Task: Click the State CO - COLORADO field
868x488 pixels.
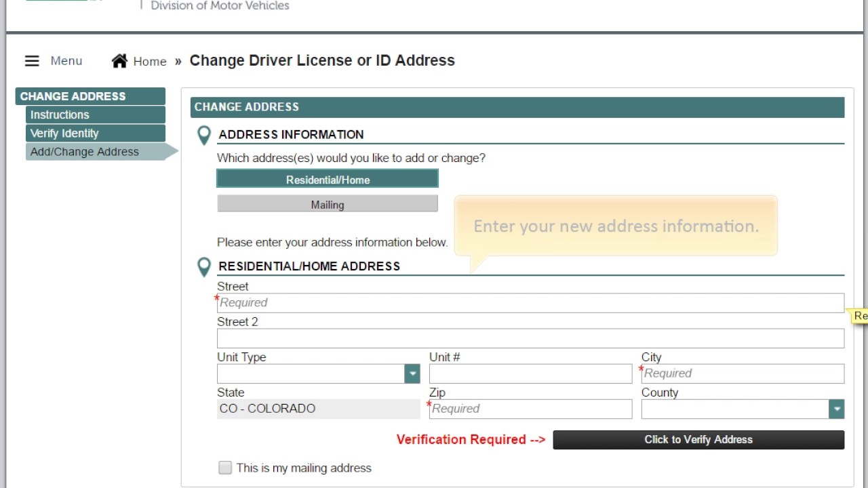Action: 318,409
